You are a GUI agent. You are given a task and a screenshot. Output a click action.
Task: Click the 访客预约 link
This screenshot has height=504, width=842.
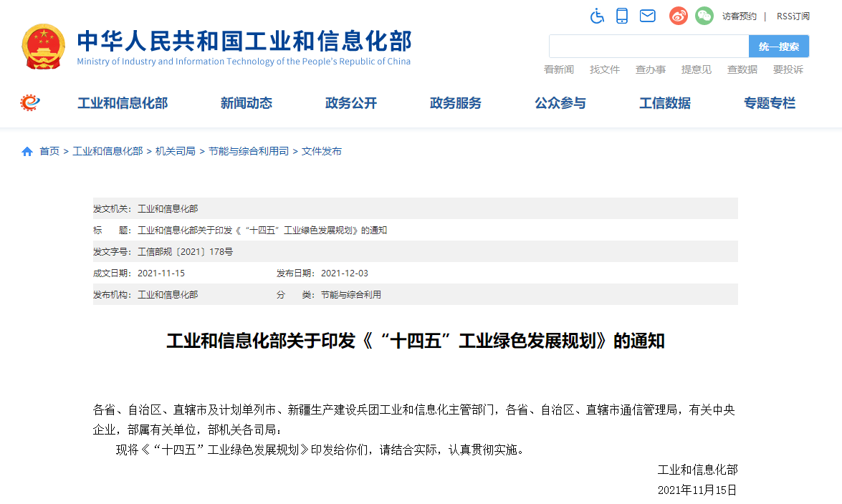coord(739,16)
